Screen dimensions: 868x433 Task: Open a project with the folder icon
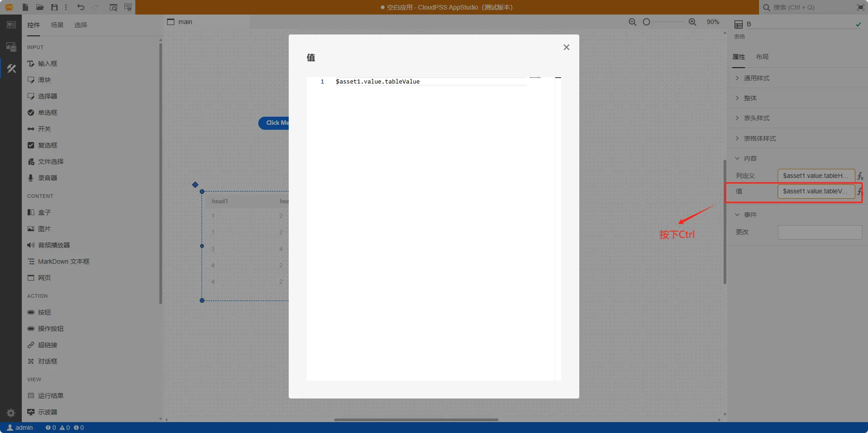40,7
